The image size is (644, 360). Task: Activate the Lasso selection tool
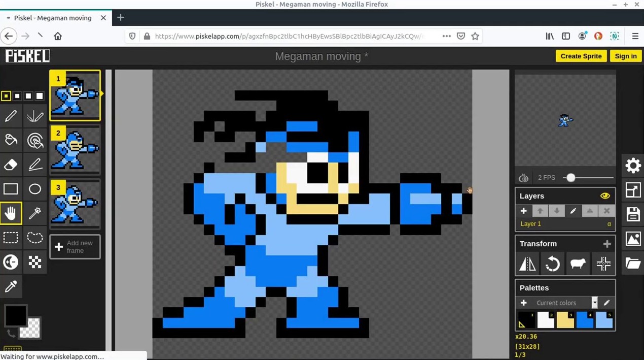(35, 238)
